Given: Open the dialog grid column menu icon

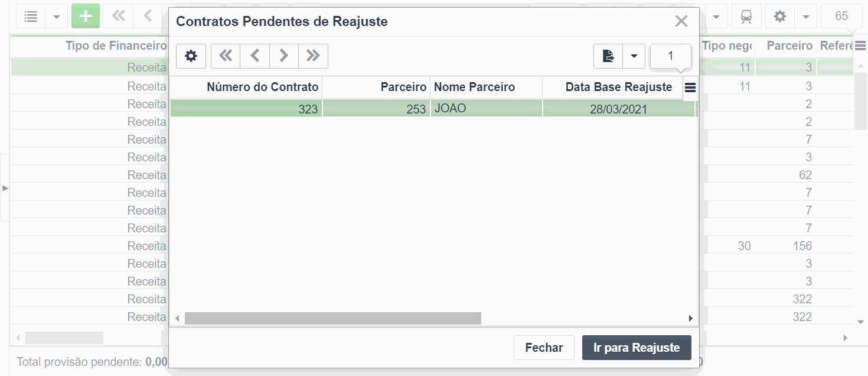Looking at the screenshot, I should (690, 87).
